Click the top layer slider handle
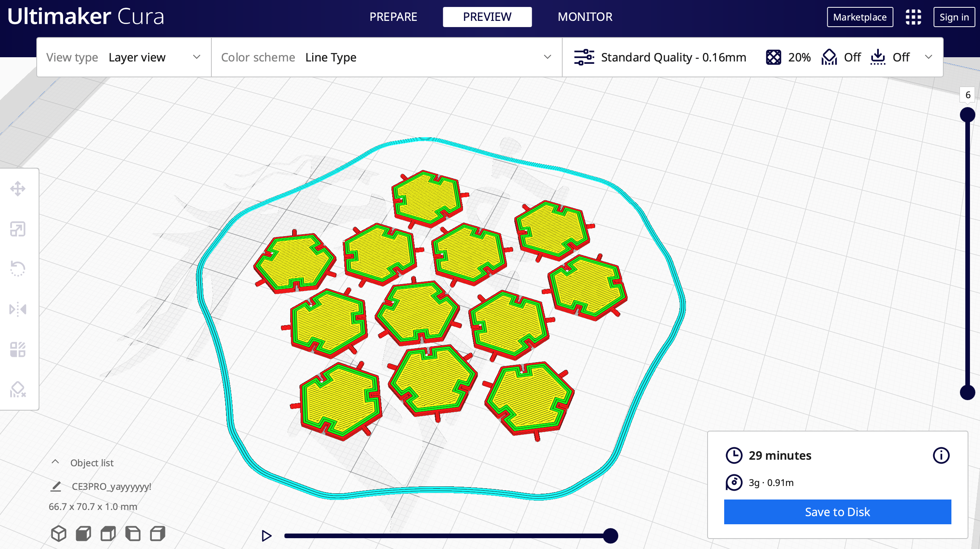980x549 pixels. pos(967,115)
